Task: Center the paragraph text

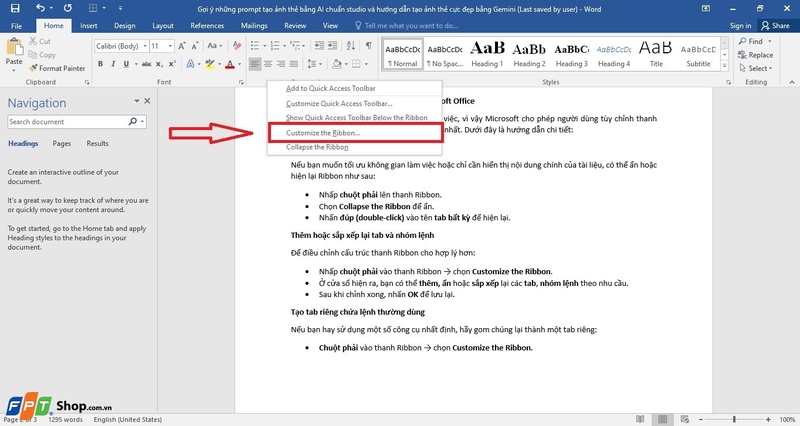Action: pos(268,64)
